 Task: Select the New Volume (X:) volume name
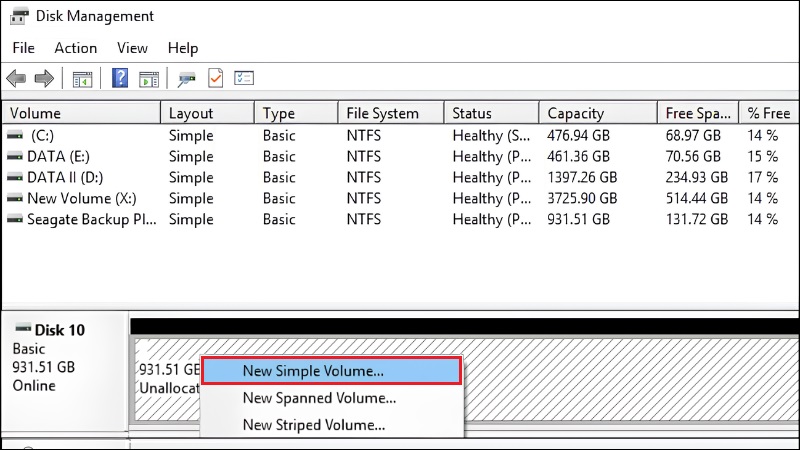coord(82,198)
